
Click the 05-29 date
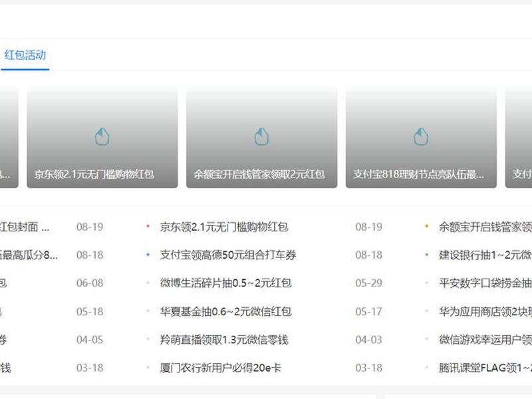pyautogui.click(x=368, y=283)
